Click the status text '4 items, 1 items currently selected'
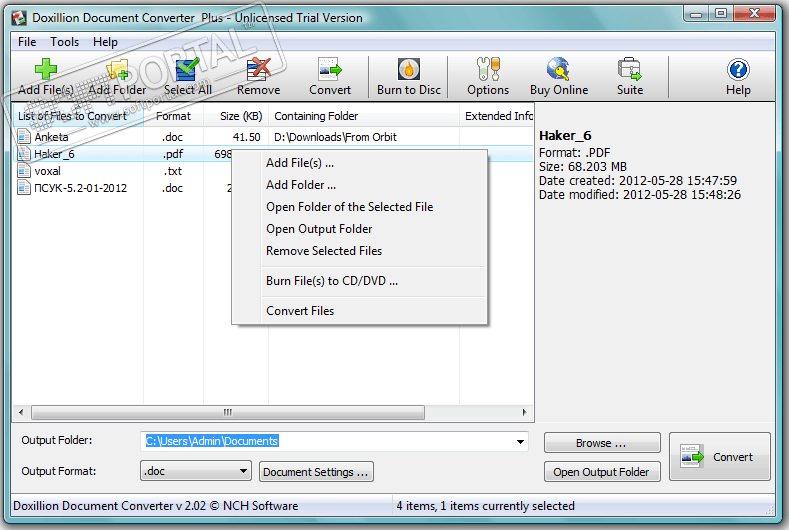 [x=485, y=506]
